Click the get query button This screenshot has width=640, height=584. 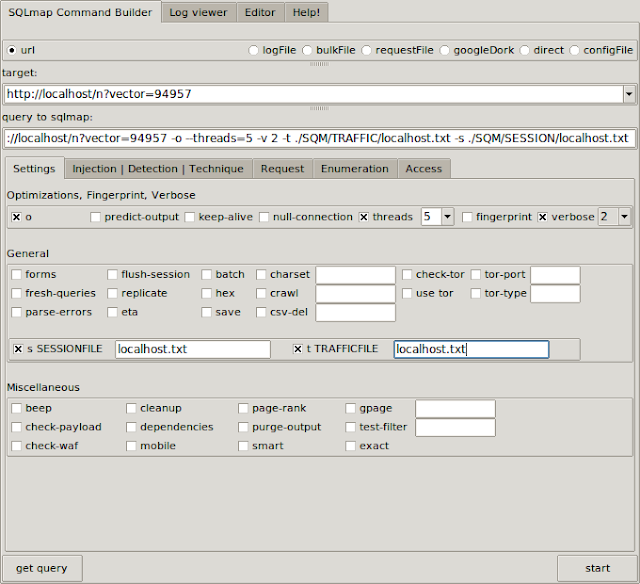[x=42, y=568]
